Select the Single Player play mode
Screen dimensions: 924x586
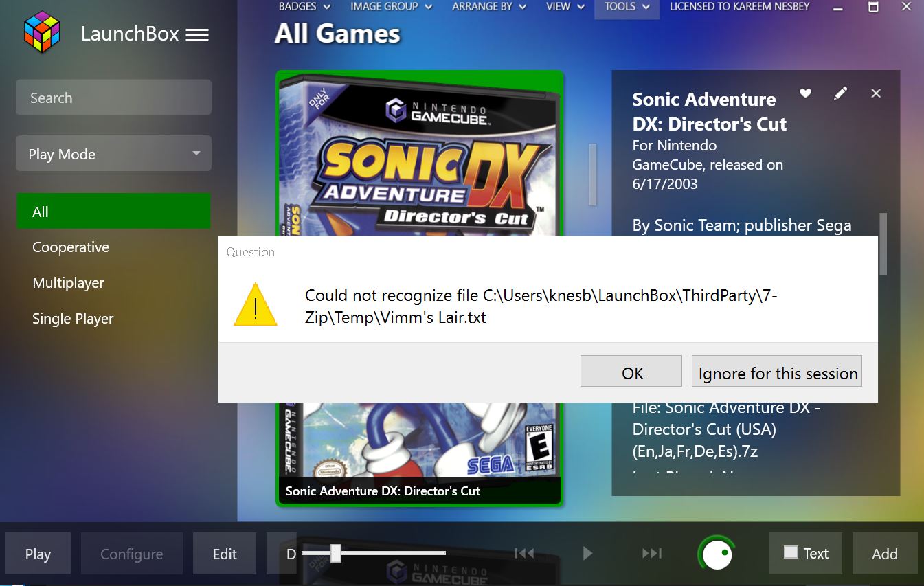[x=73, y=319]
